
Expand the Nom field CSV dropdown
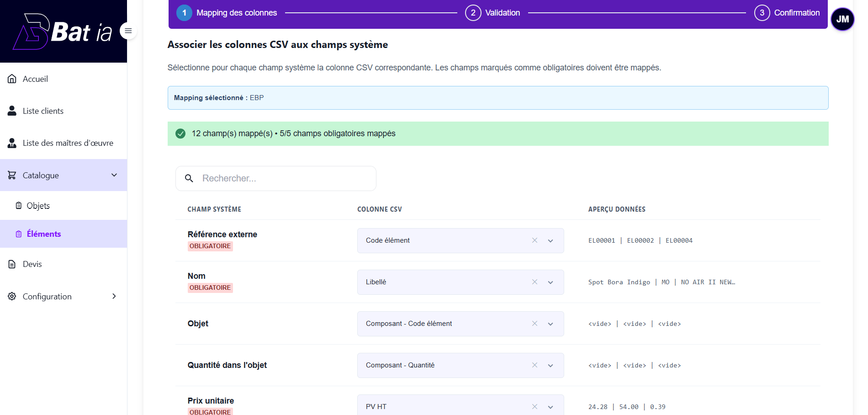coord(550,282)
